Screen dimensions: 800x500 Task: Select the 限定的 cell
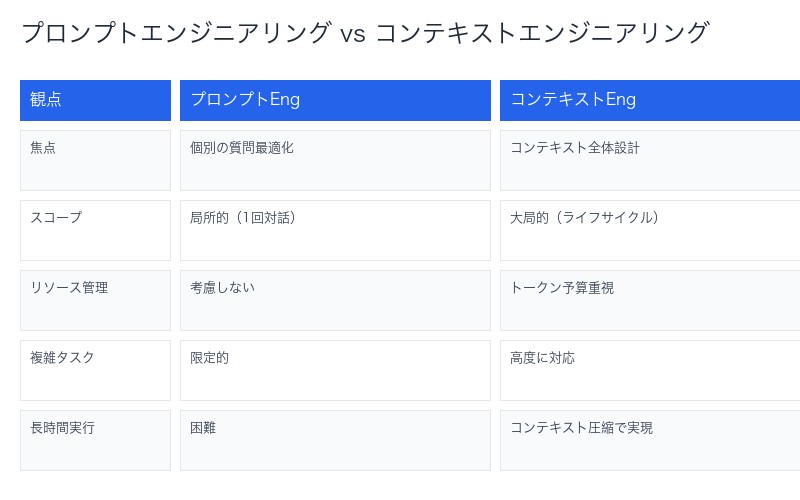click(x=335, y=370)
